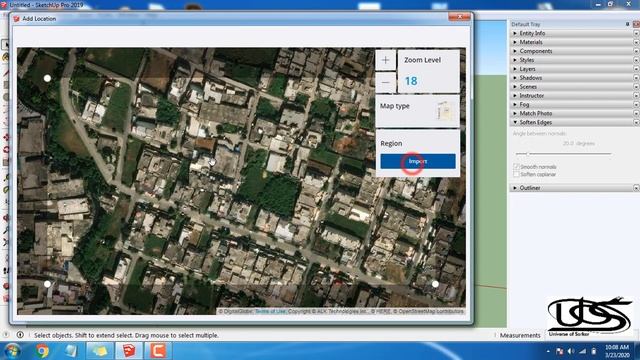640x360 pixels.
Task: Close the Outliner panel using its X
Action: click(x=636, y=188)
